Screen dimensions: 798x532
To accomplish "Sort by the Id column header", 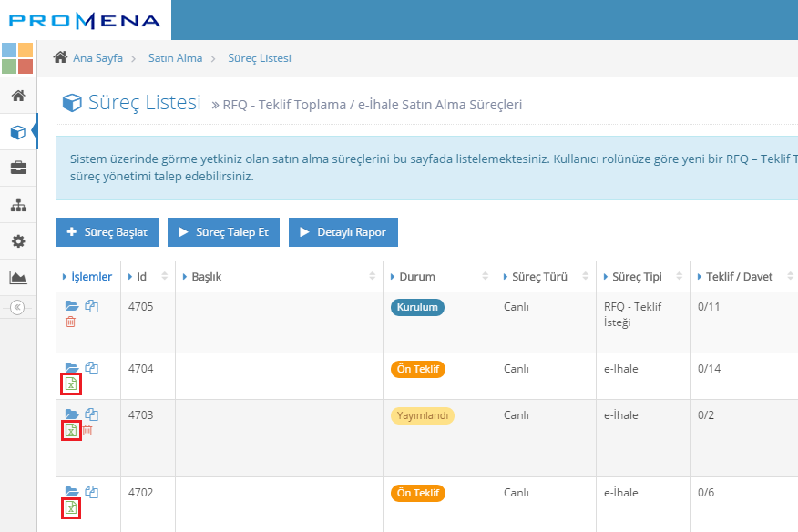I will click(148, 276).
